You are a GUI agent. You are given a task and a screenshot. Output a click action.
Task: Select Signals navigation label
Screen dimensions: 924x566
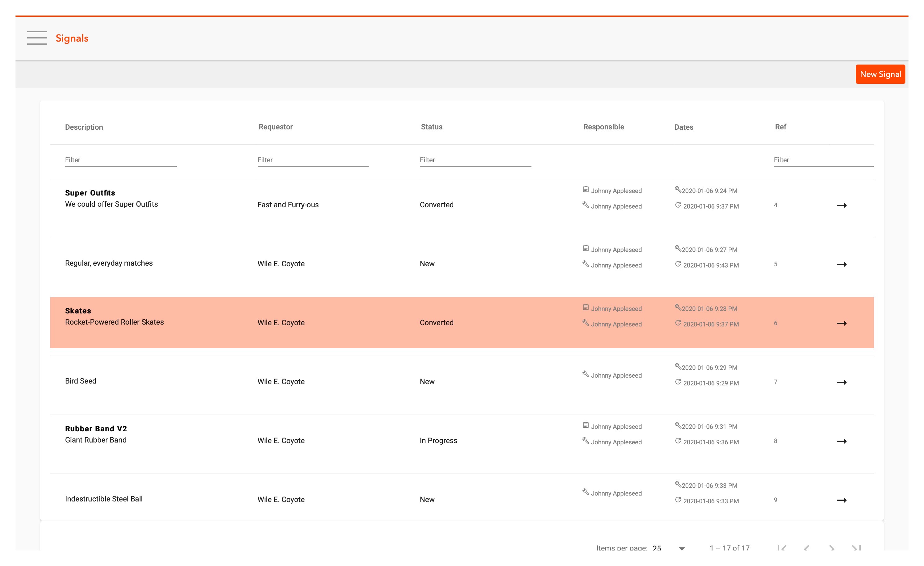coord(72,38)
